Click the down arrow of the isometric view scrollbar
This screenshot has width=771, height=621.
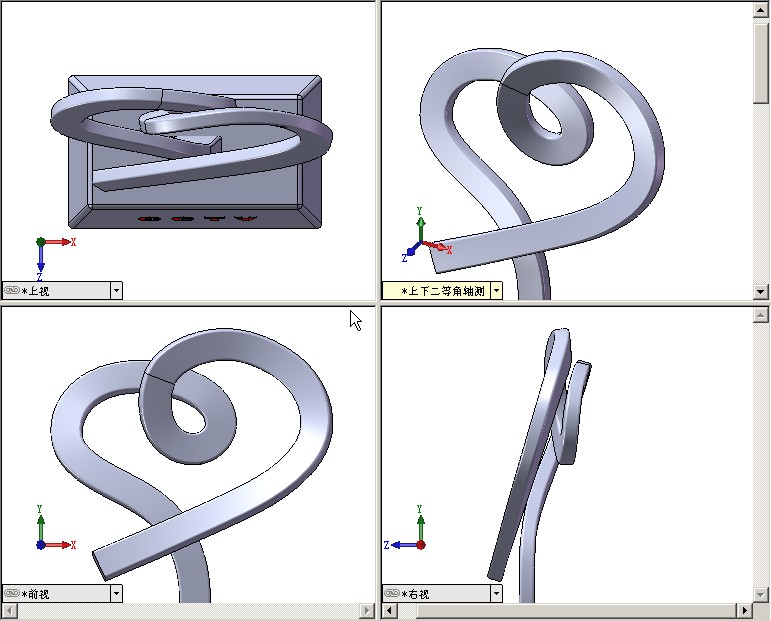click(761, 292)
